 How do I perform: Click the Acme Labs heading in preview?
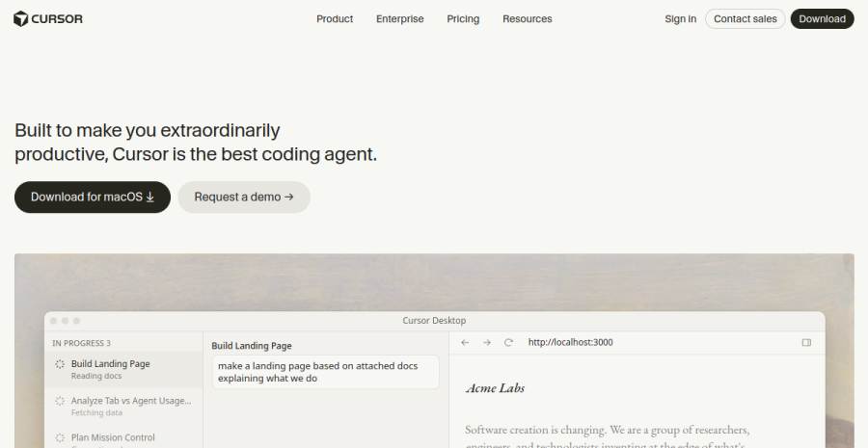click(x=495, y=388)
